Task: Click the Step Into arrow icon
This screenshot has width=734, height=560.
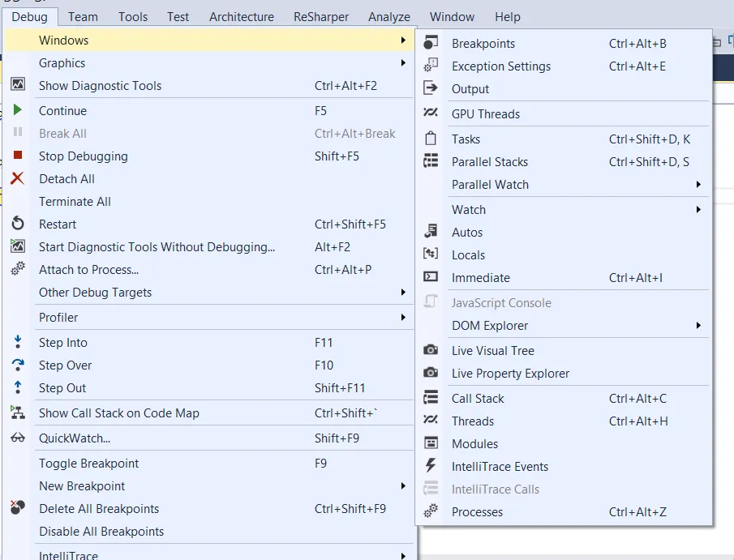Action: point(18,343)
